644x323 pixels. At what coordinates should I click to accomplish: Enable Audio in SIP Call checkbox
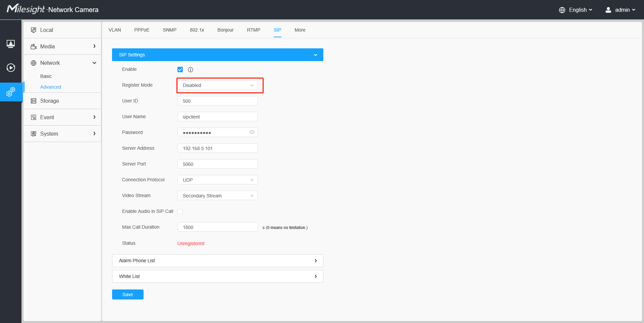[180, 211]
